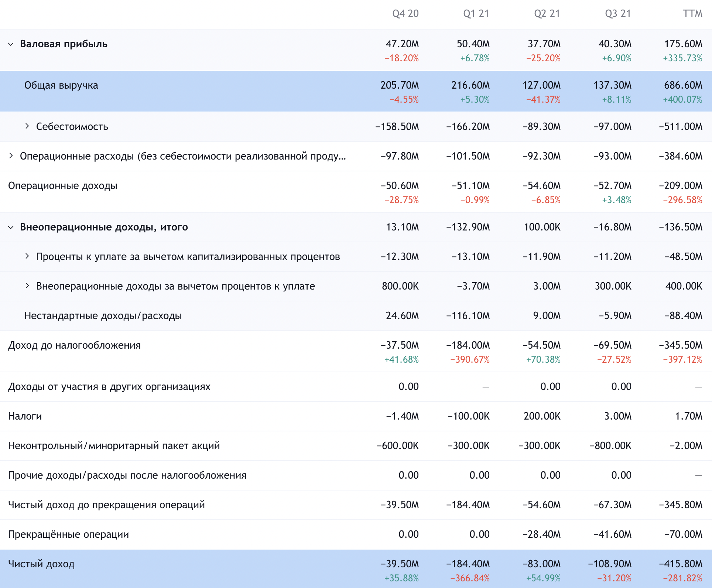Click operating expenses value −101.50M
Screen dimensions: 712x588
[x=468, y=156]
